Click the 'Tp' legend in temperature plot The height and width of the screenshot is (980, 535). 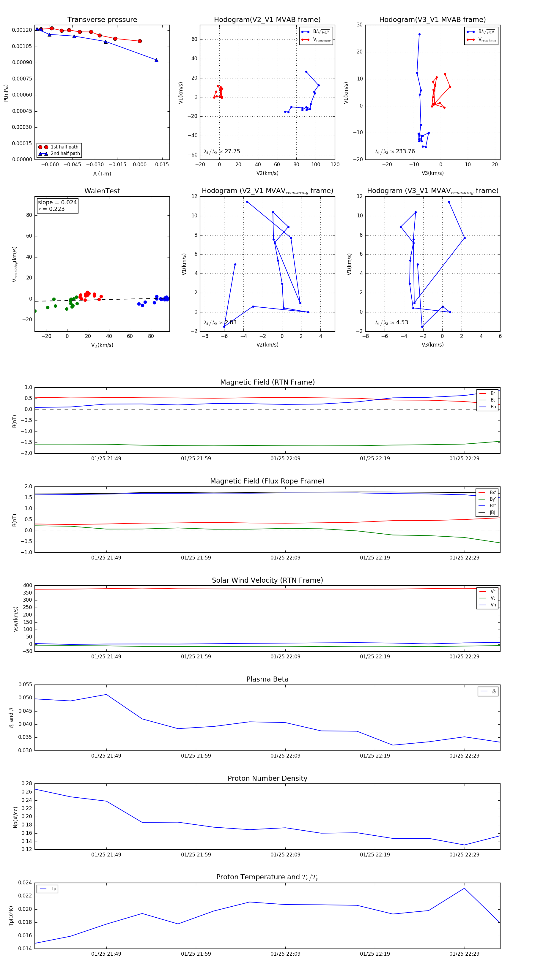(x=48, y=889)
